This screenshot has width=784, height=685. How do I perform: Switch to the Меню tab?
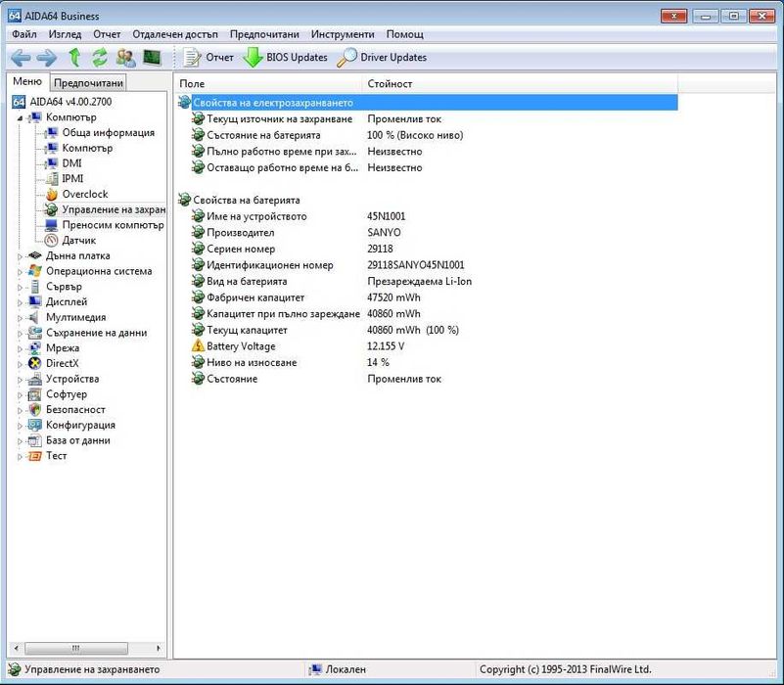(x=27, y=81)
